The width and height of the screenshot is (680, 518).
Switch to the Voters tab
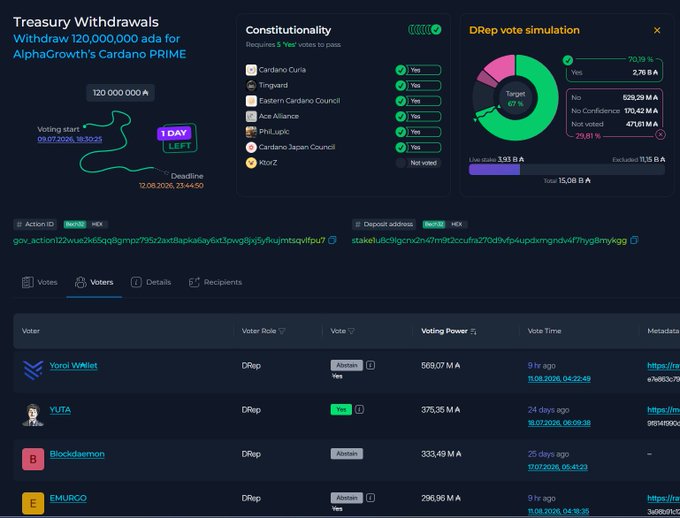tap(94, 282)
